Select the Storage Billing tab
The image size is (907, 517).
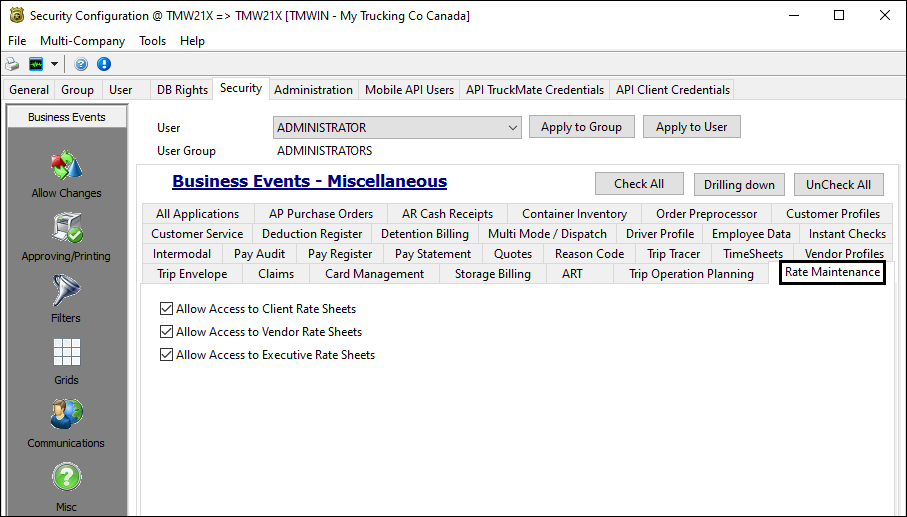coord(492,274)
